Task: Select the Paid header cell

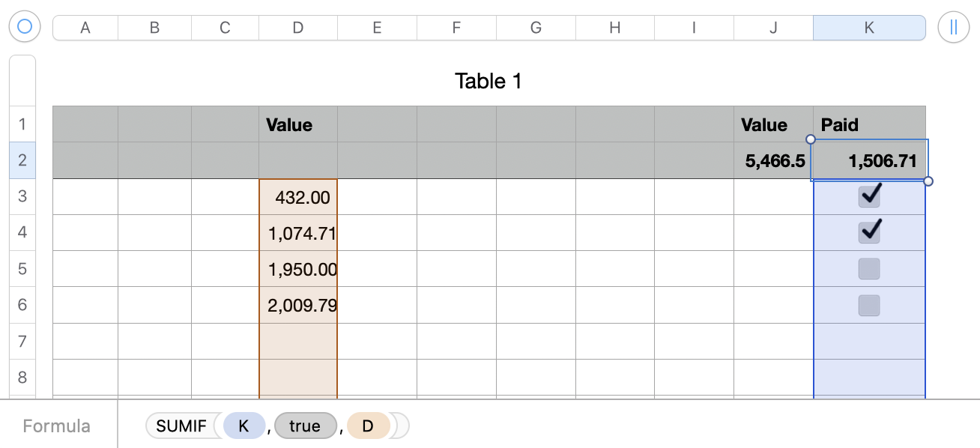Action: tap(869, 124)
